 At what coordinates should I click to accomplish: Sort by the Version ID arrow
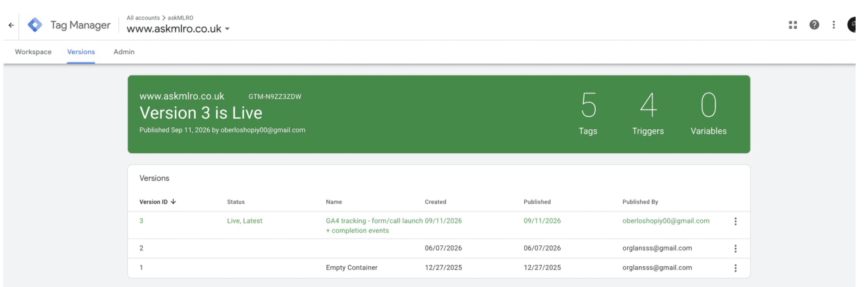point(174,202)
